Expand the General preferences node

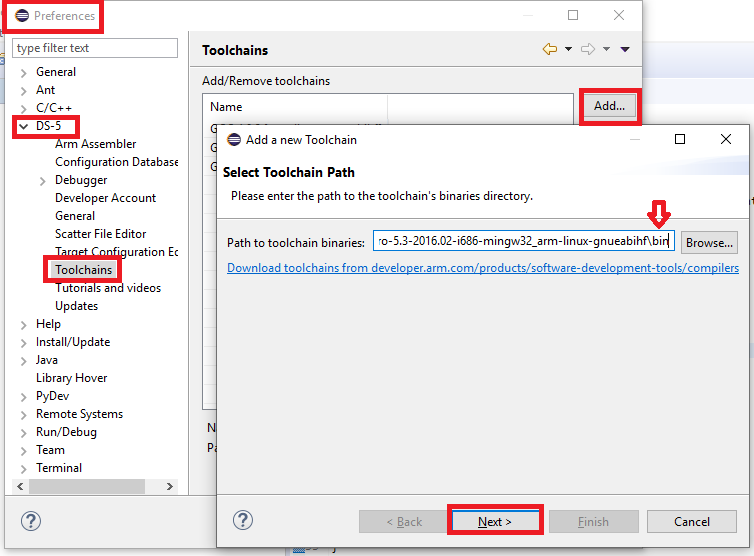(x=24, y=73)
